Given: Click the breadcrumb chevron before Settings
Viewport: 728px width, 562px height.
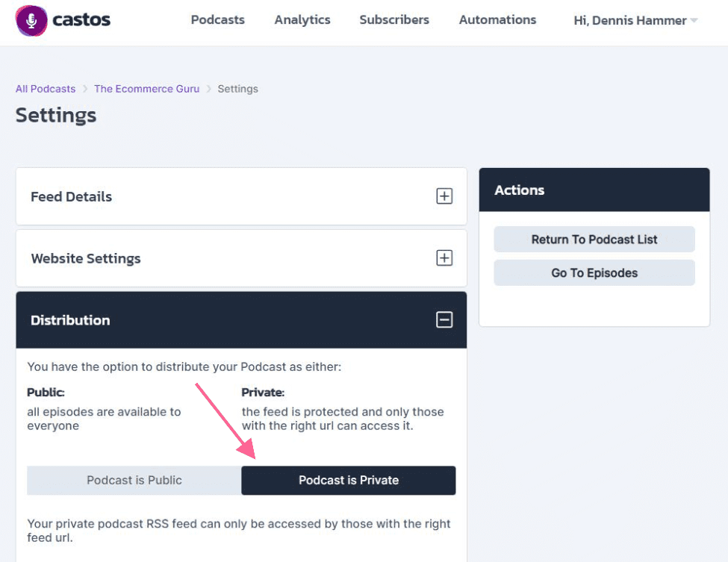Looking at the screenshot, I should [x=208, y=89].
